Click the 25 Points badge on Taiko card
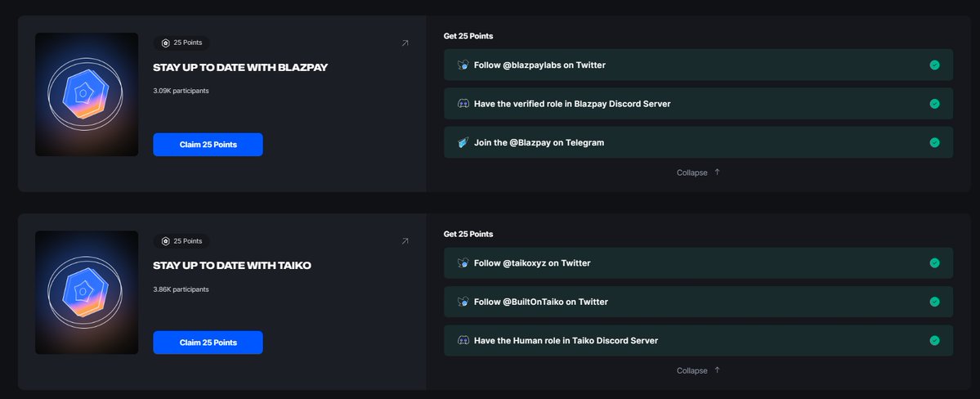Viewport: 980px width, 399px height. click(181, 241)
